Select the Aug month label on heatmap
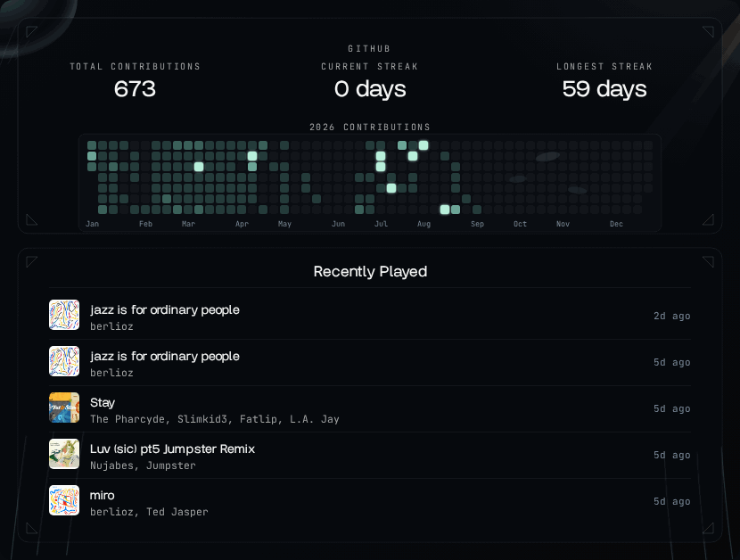This screenshot has height=560, width=740. pyautogui.click(x=423, y=225)
